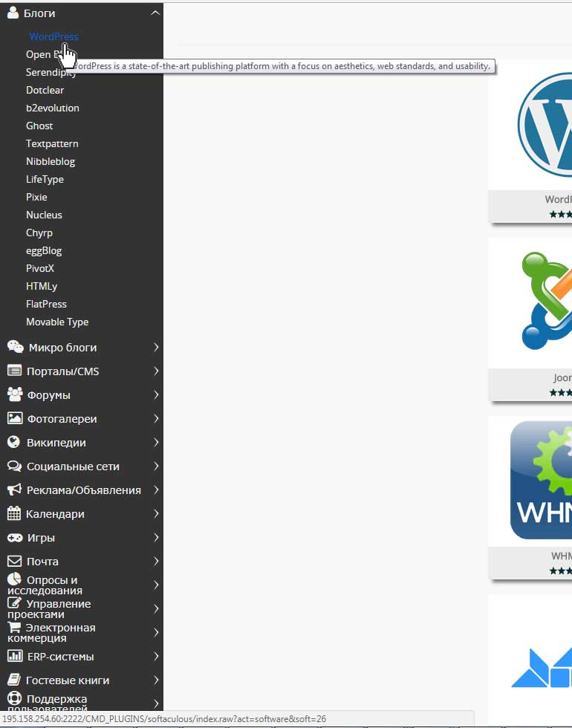The width and height of the screenshot is (572, 728).
Task: Click the Микро блоги chat icon
Action: click(16, 346)
